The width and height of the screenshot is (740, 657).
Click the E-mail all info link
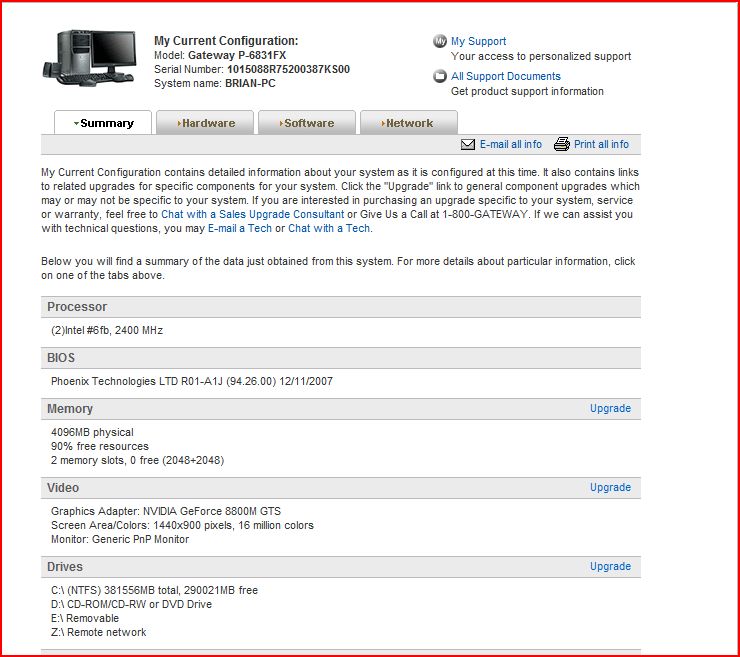511,144
